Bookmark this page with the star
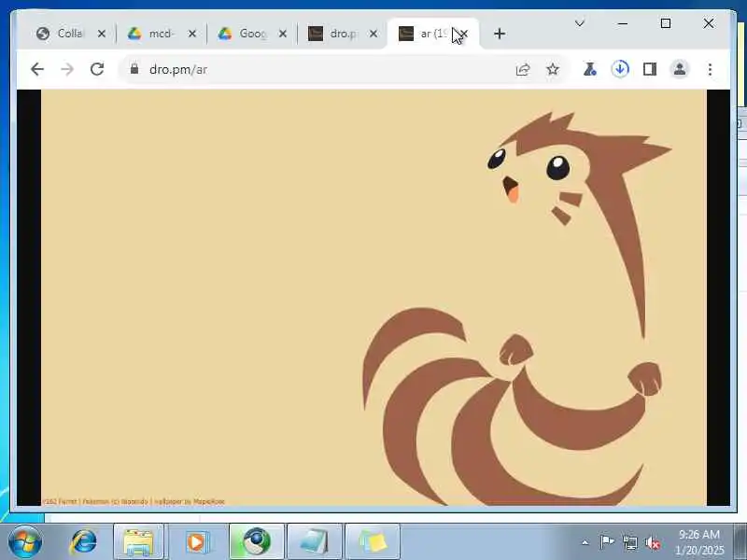747x560 pixels. pyautogui.click(x=553, y=69)
